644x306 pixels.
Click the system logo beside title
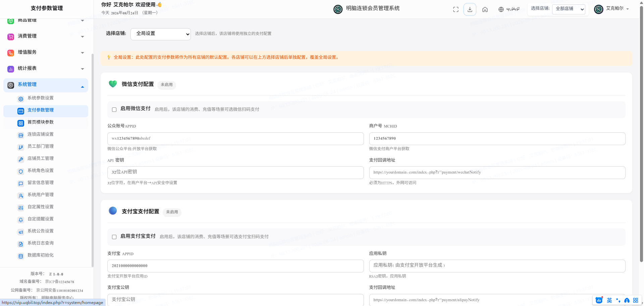tap(338, 9)
